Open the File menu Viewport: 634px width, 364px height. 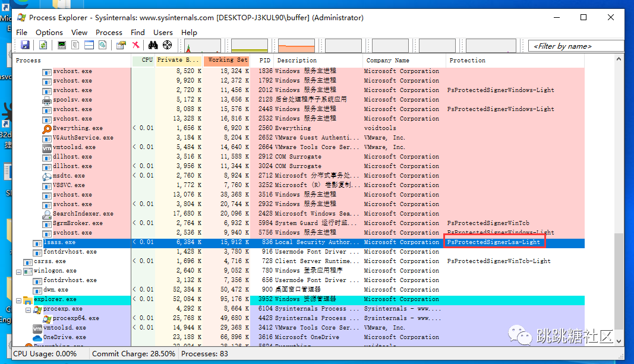pyautogui.click(x=22, y=32)
